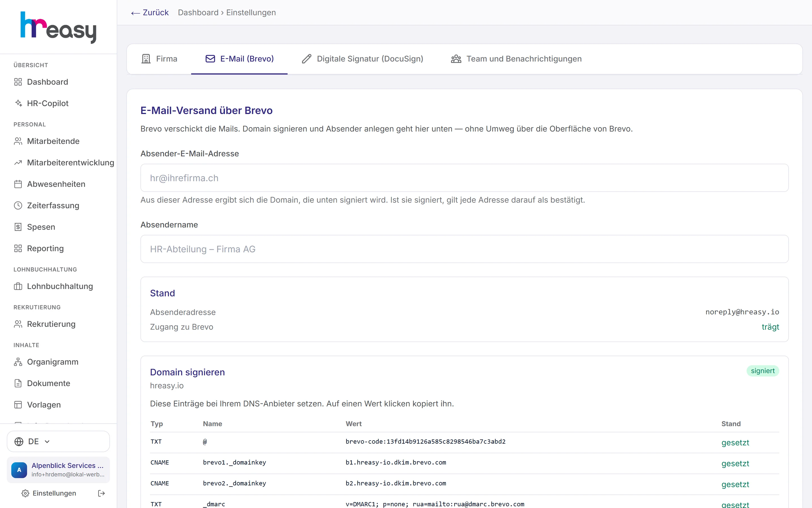Screen dimensions: 812x508
Task: Copy value b2.hreasy-io.dkim.brevo.com
Action: pos(396,483)
